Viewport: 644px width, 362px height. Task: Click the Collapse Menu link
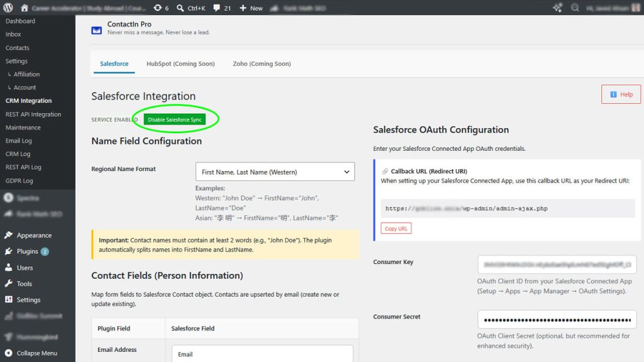point(37,353)
